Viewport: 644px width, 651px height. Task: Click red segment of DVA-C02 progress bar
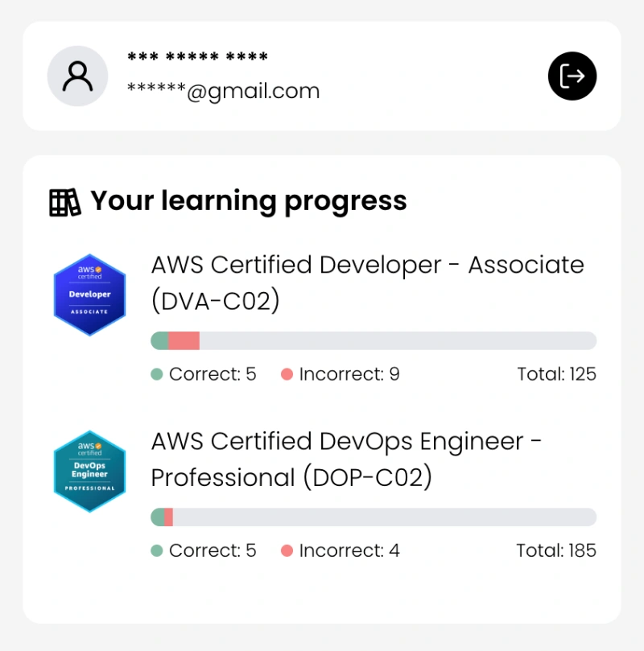pos(184,340)
